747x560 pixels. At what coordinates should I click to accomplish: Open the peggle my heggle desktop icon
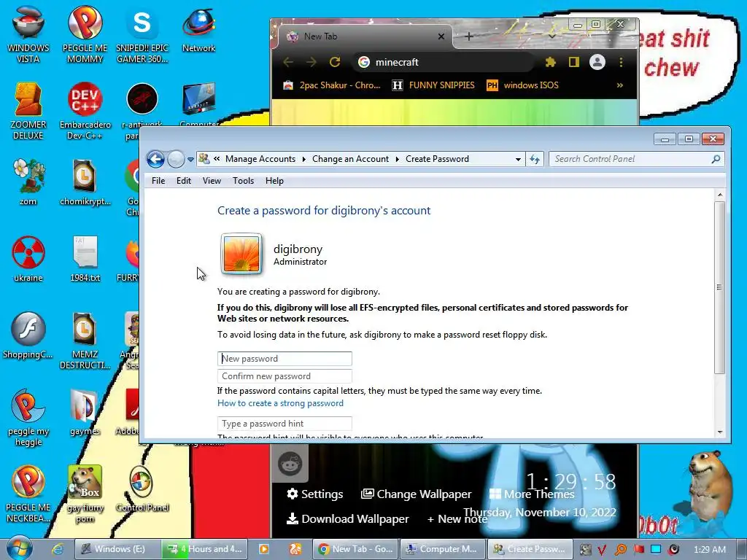28,418
